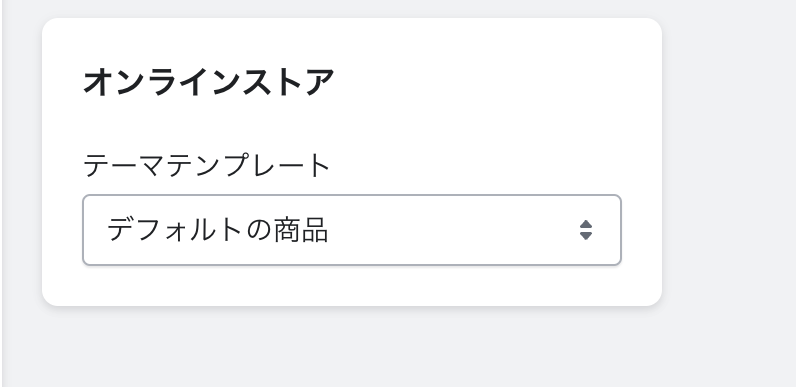Viewport: 796px width, 387px height.
Task: Open options via select chevron icon
Action: point(586,230)
